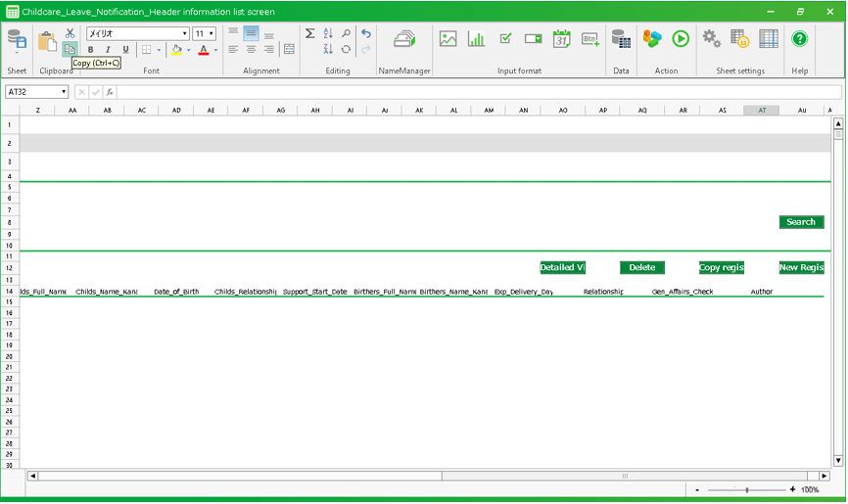Click the Delete button

click(x=642, y=267)
